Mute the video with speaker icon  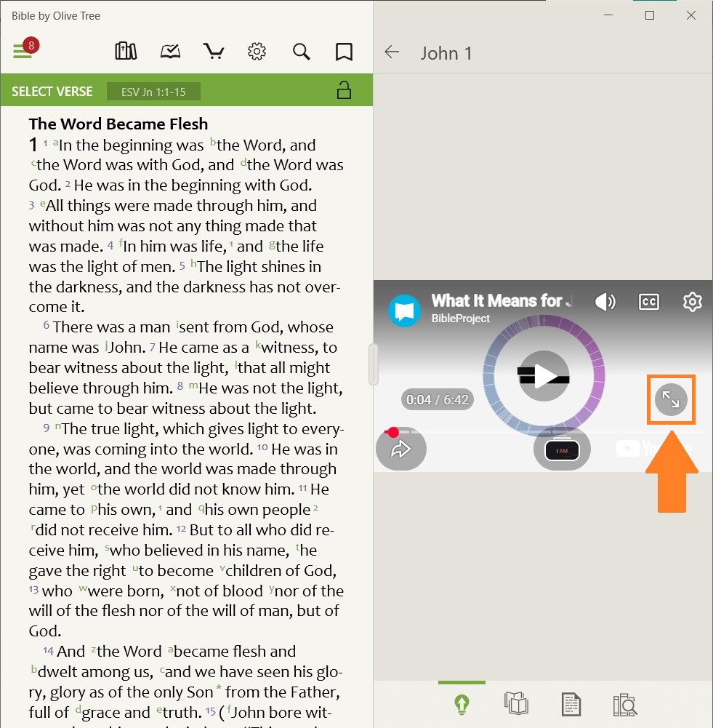tap(605, 302)
